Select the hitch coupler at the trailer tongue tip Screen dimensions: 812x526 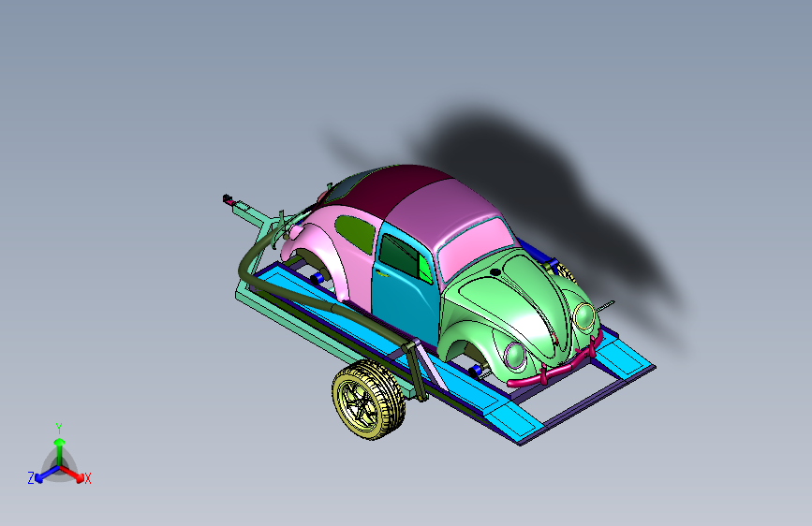tap(229, 199)
